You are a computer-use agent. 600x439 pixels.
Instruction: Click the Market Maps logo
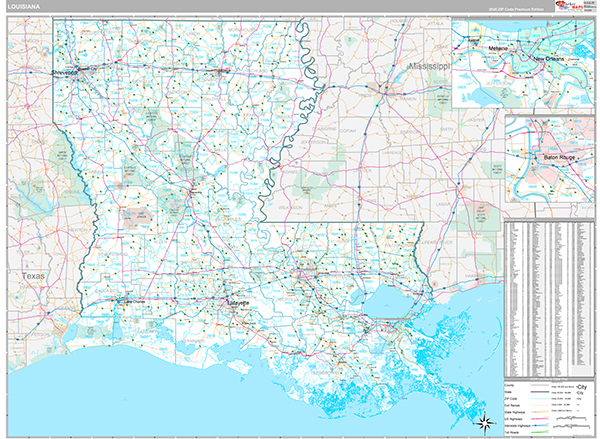pos(569,6)
